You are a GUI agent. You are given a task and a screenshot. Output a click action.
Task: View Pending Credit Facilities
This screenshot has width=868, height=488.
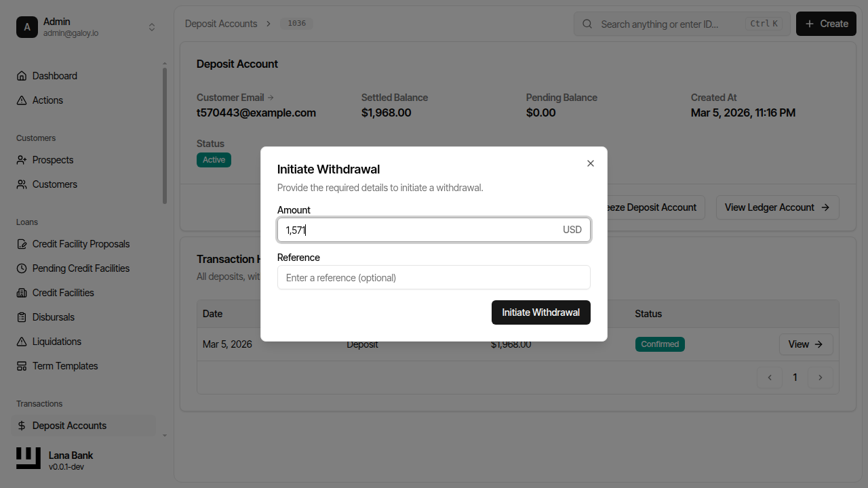click(81, 268)
